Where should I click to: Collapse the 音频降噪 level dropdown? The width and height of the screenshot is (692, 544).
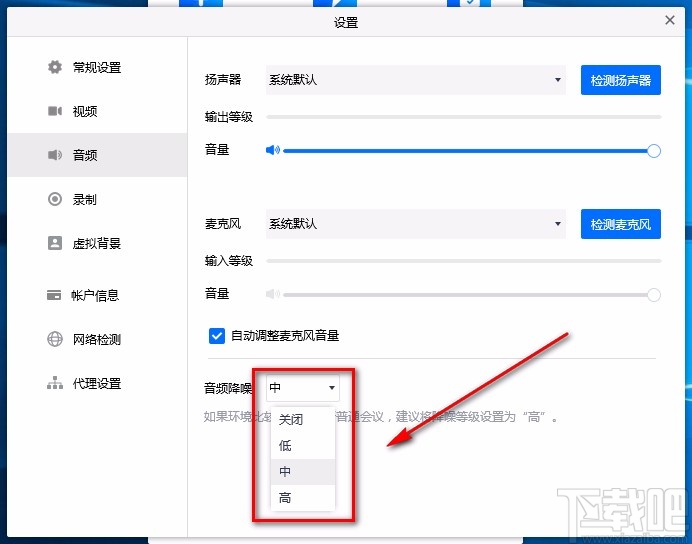[303, 388]
